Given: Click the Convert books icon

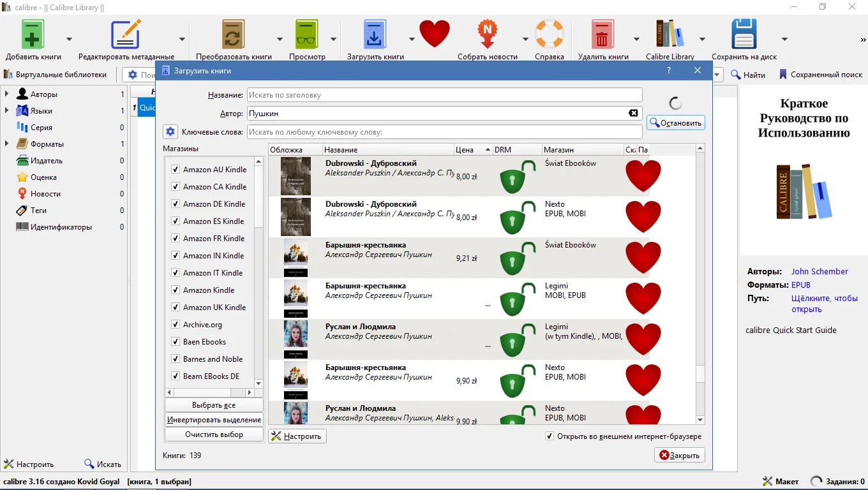Looking at the screenshot, I should point(234,34).
